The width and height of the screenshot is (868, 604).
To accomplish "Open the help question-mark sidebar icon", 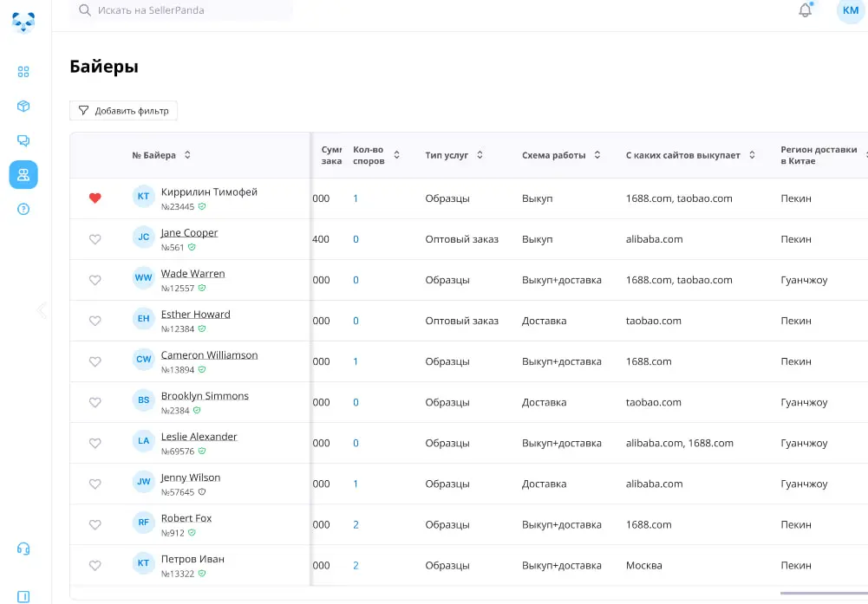I will [x=23, y=209].
